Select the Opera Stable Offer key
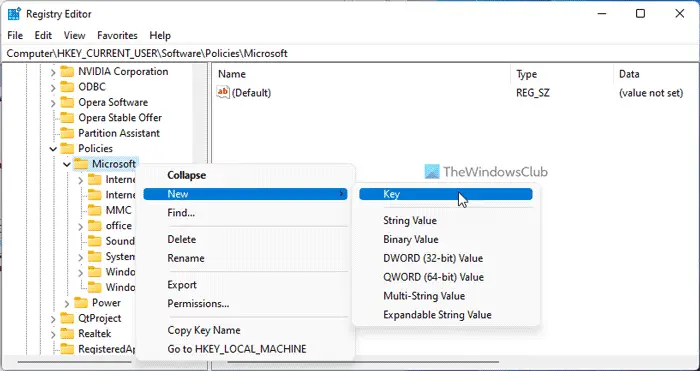 (120, 118)
